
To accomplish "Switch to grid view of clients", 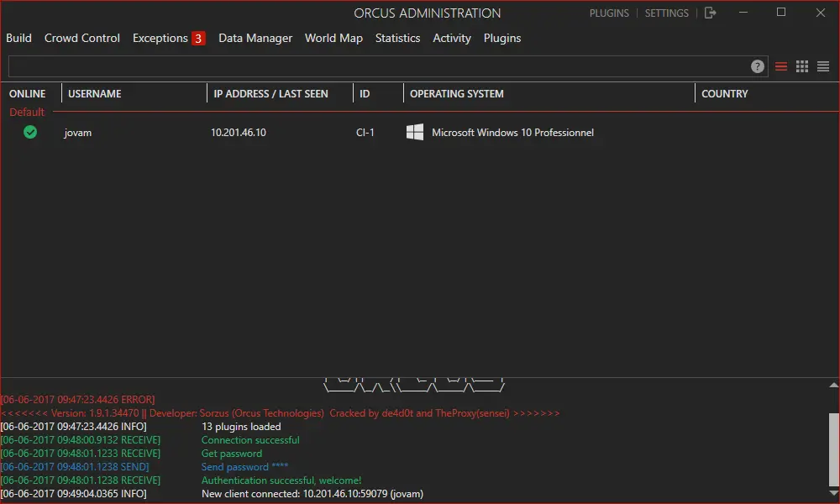I will [803, 66].
